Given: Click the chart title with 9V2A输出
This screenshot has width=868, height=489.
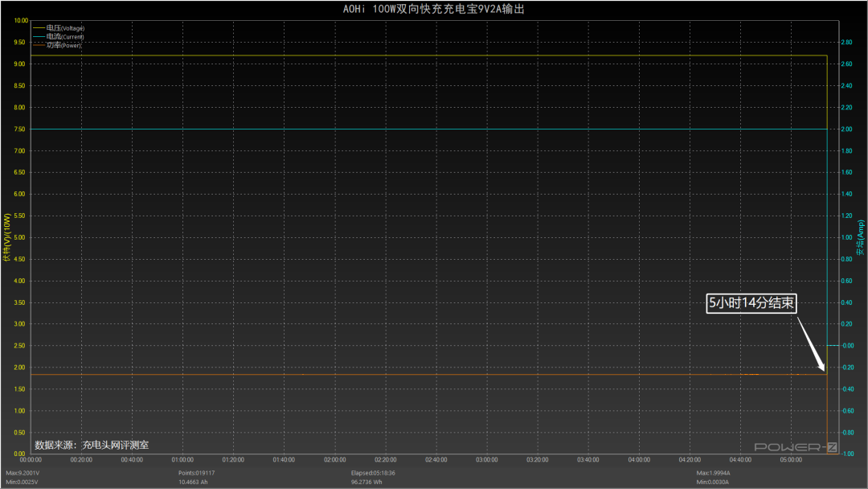Looking at the screenshot, I should click(x=433, y=9).
